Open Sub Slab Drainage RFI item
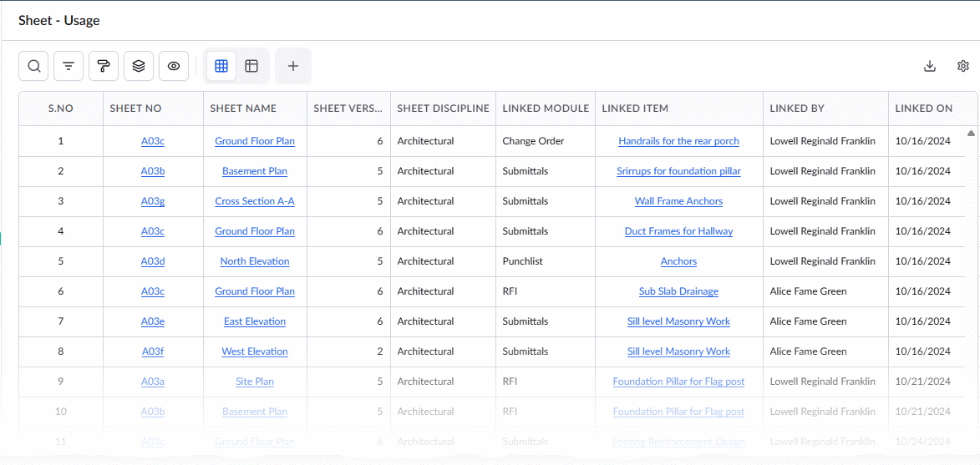The image size is (980, 465). [x=678, y=291]
